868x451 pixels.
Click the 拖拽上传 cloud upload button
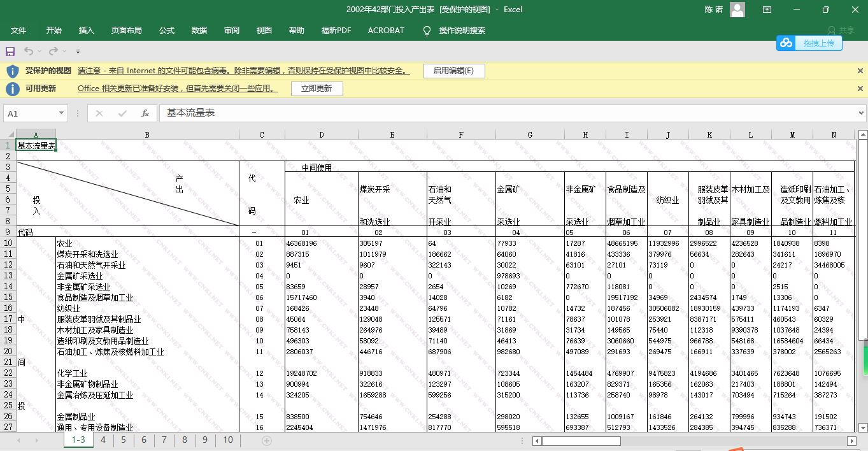click(809, 43)
